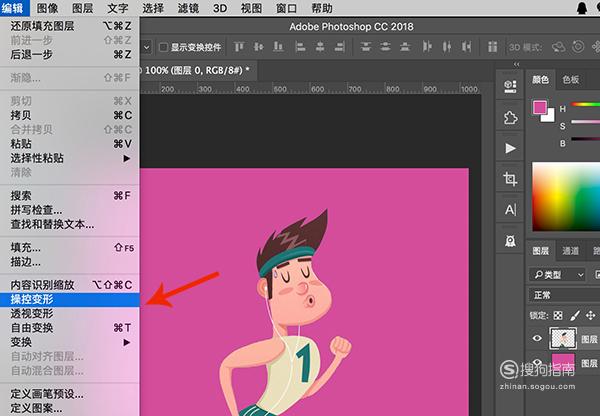Choose 操控变形 from the edit menu
600x416 pixels.
click(x=70, y=299)
